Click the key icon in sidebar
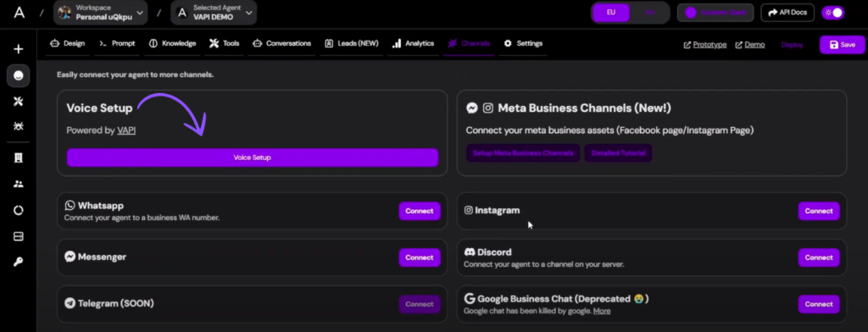868x332 pixels. pyautogui.click(x=19, y=263)
